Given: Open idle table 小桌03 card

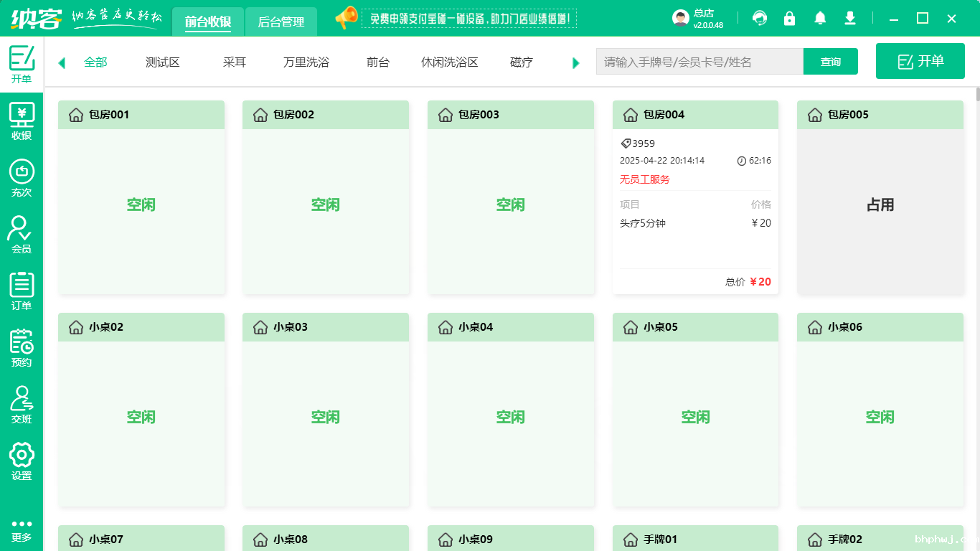Looking at the screenshot, I should point(326,410).
